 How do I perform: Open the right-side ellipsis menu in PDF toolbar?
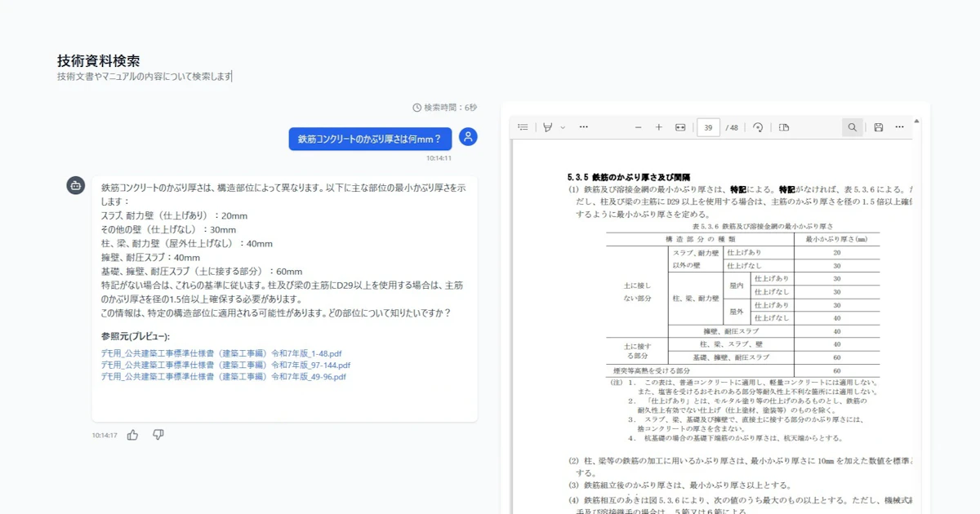(x=899, y=127)
